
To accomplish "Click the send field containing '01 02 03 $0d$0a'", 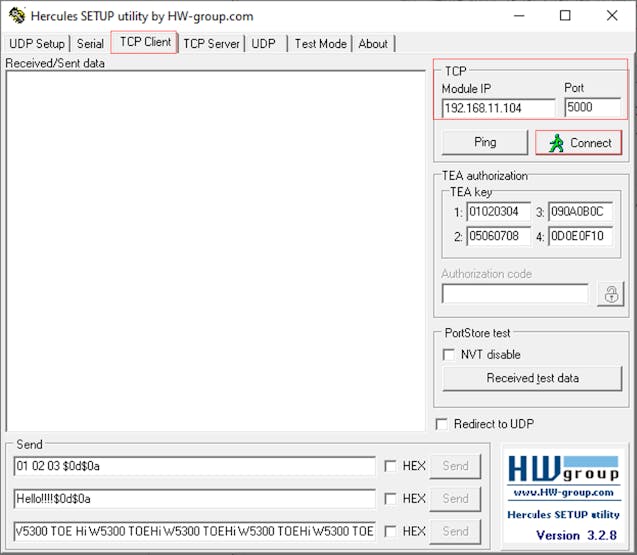I will (x=195, y=466).
